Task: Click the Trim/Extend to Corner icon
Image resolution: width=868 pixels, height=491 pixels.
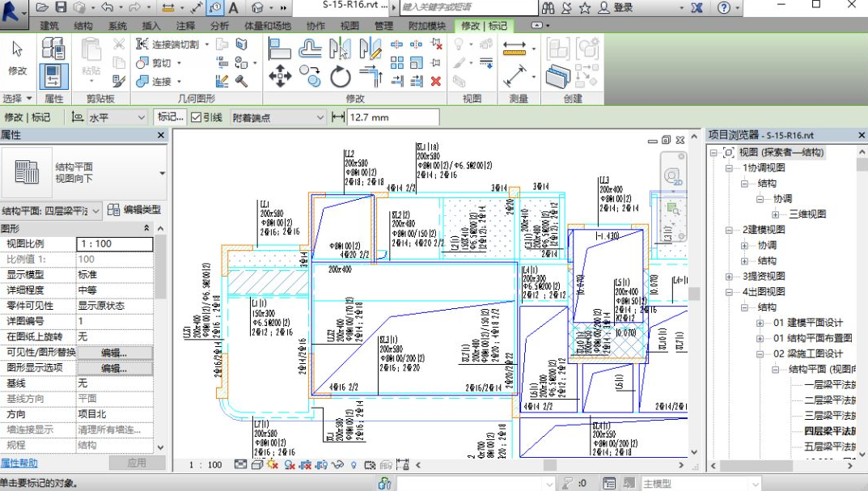Action: tap(370, 77)
